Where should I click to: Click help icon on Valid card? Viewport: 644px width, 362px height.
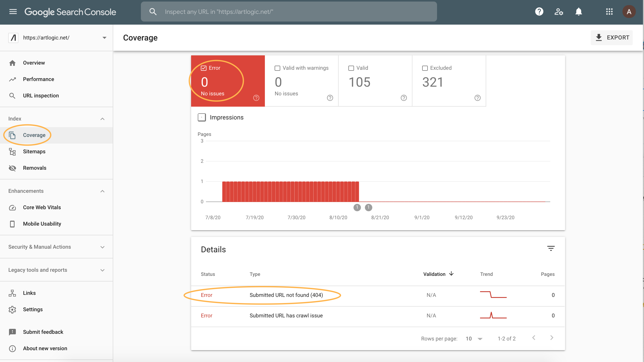pyautogui.click(x=404, y=98)
